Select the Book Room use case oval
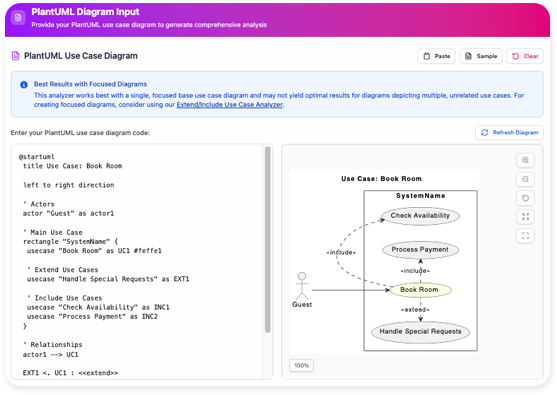 pos(420,290)
